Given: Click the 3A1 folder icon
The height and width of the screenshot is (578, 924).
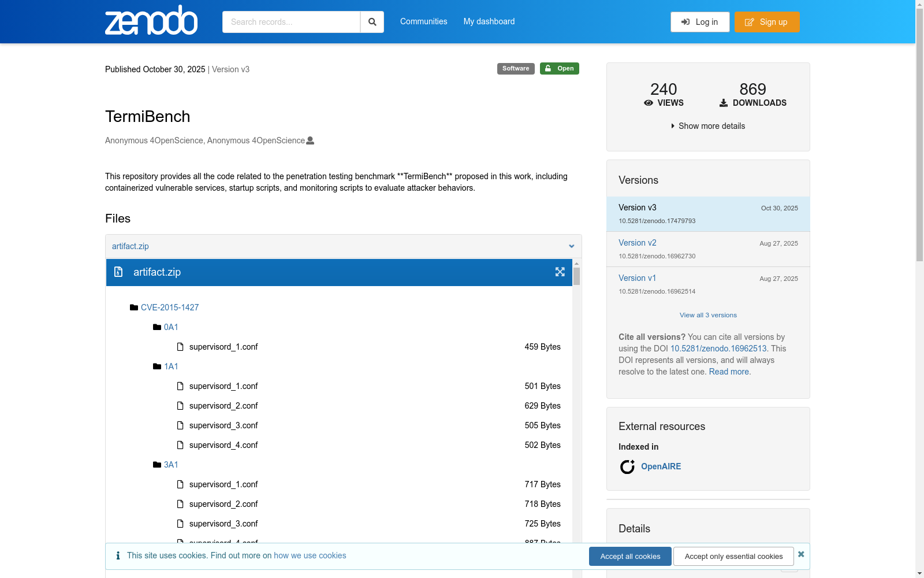Looking at the screenshot, I should click(x=157, y=465).
